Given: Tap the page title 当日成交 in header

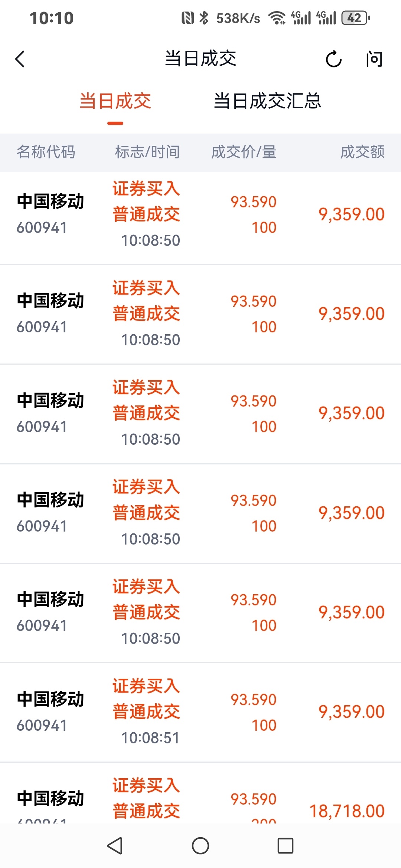Looking at the screenshot, I should click(x=200, y=59).
